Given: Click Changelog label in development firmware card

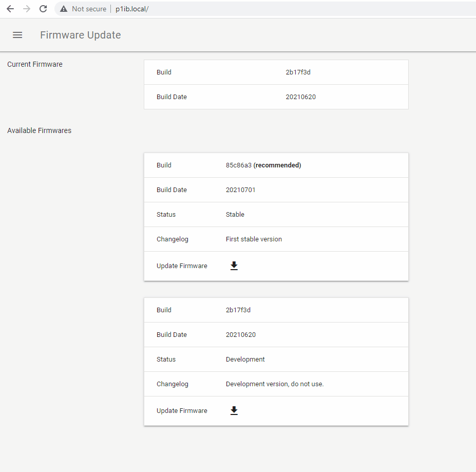Looking at the screenshot, I should coord(173,384).
